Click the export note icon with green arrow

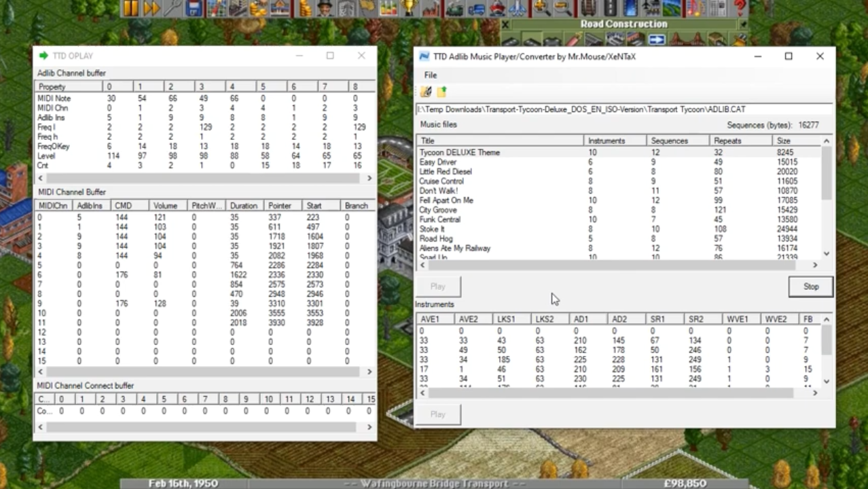point(441,92)
